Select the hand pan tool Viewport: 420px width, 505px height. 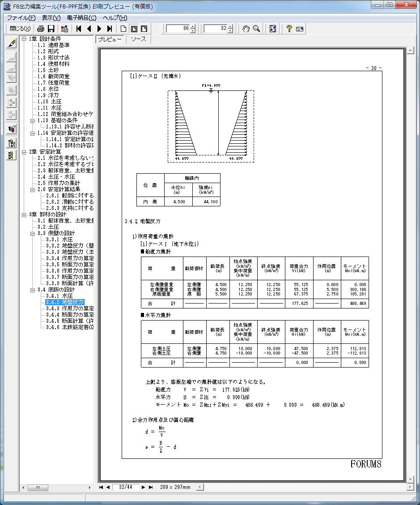tap(246, 29)
